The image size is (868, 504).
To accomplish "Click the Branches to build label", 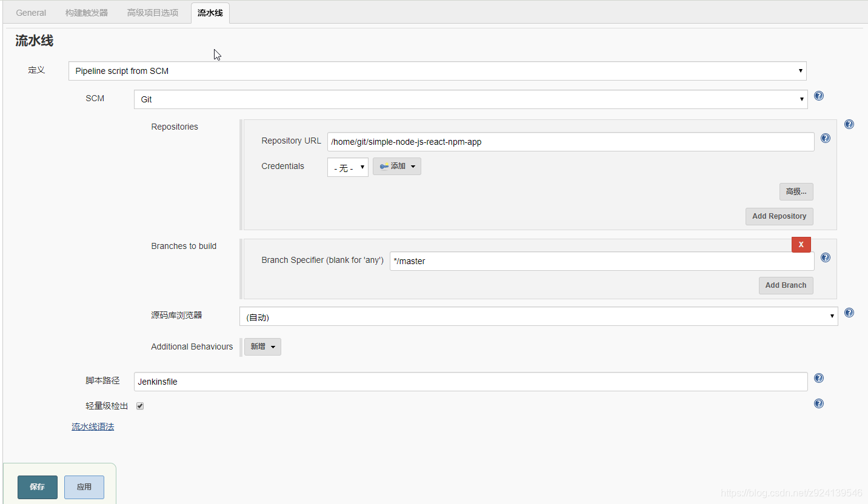I will tap(184, 246).
